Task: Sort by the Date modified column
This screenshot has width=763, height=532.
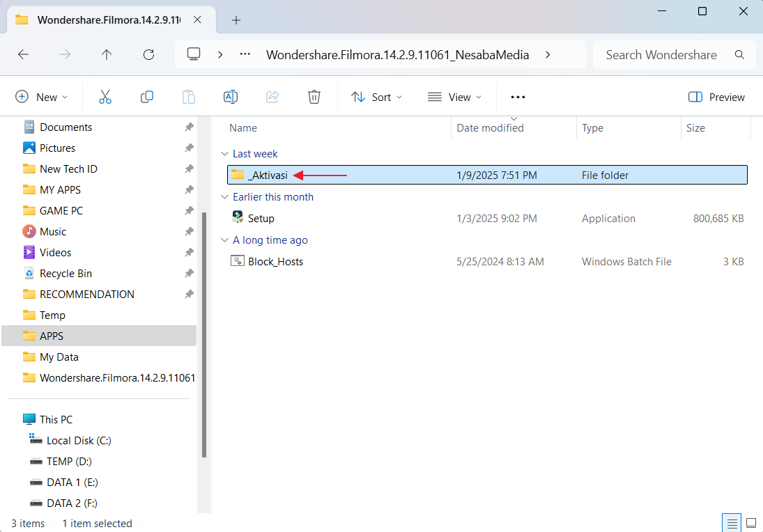Action: [x=490, y=128]
